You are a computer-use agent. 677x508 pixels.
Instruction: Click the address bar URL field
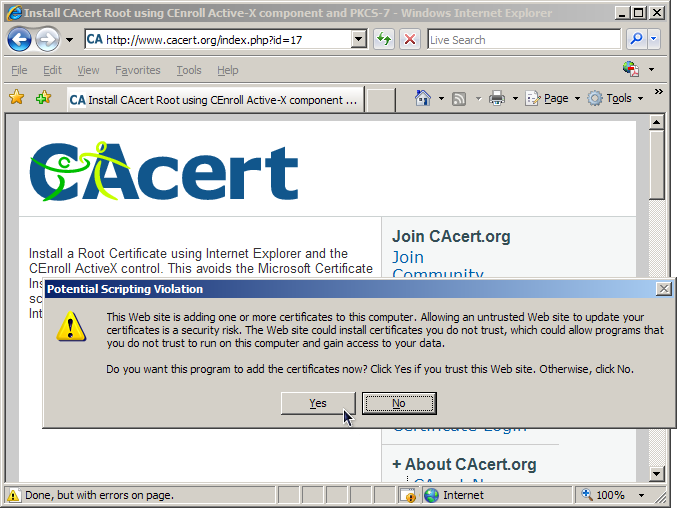point(218,40)
